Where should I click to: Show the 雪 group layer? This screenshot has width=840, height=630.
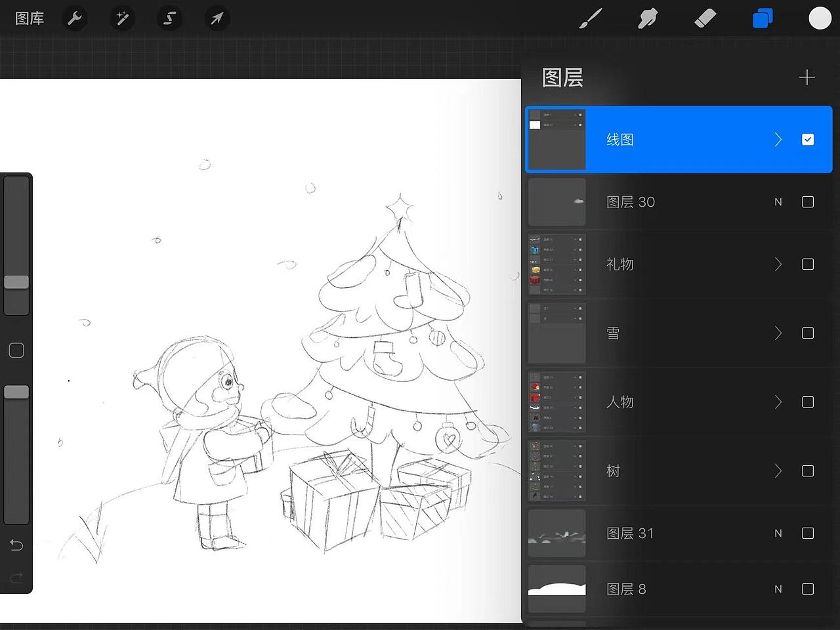pos(808,333)
